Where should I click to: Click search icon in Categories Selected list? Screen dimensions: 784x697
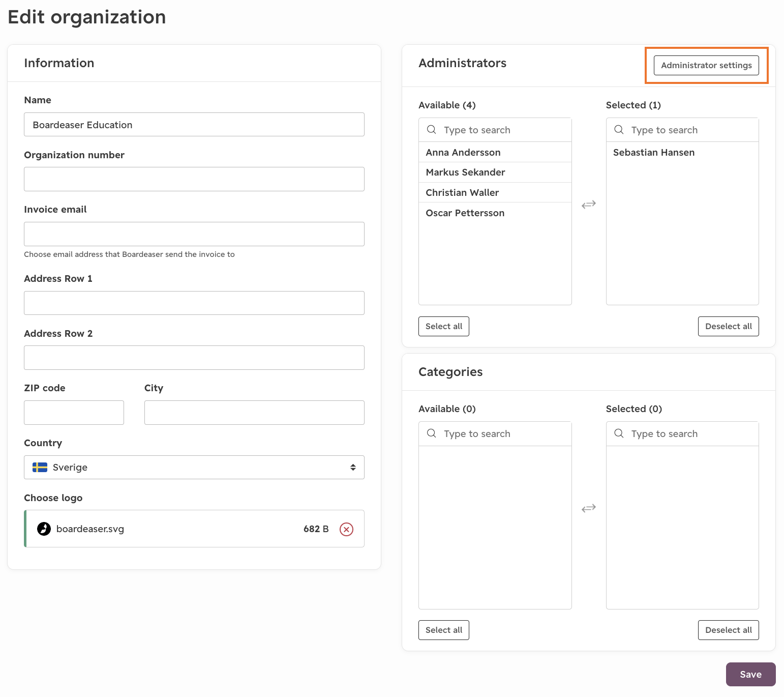619,433
